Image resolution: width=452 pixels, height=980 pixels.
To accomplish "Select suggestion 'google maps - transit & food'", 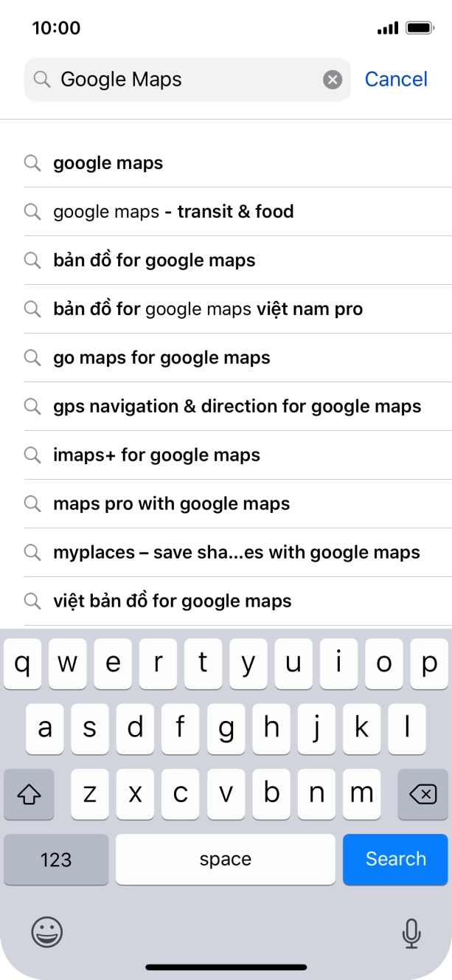I will coord(173,212).
